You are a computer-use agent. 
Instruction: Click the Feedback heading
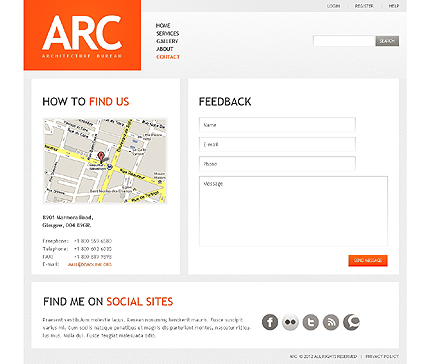(225, 102)
